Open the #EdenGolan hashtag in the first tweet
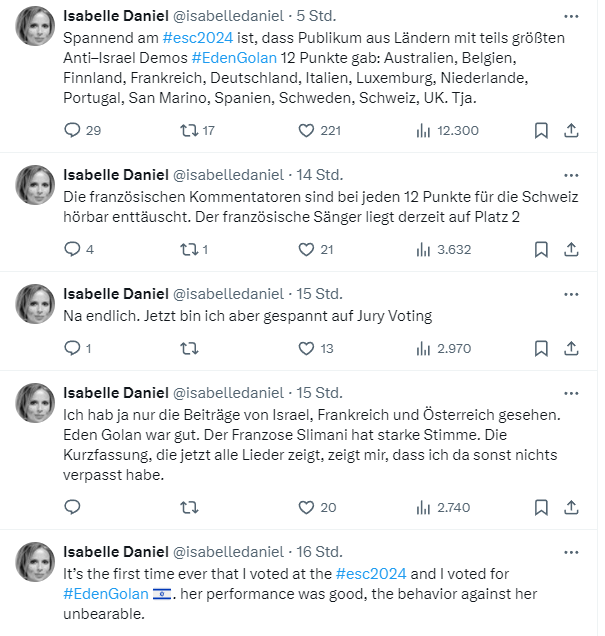Image resolution: width=605 pixels, height=636 pixels. [234, 58]
